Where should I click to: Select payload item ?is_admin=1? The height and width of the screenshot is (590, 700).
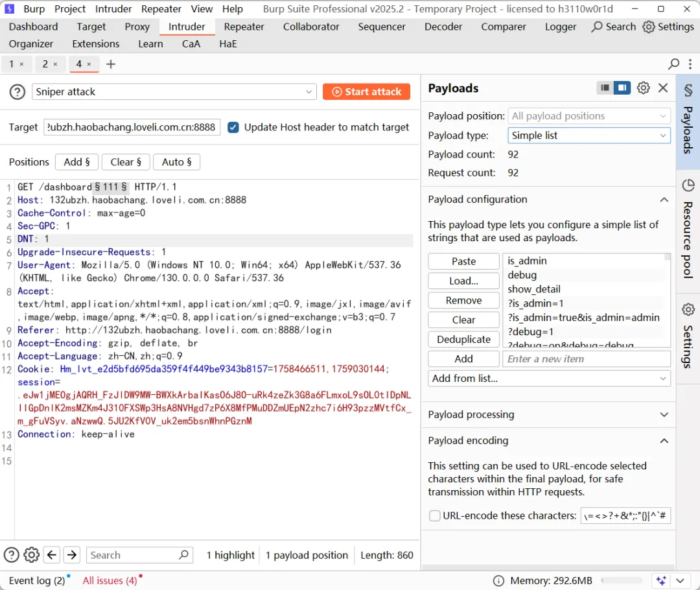(535, 303)
